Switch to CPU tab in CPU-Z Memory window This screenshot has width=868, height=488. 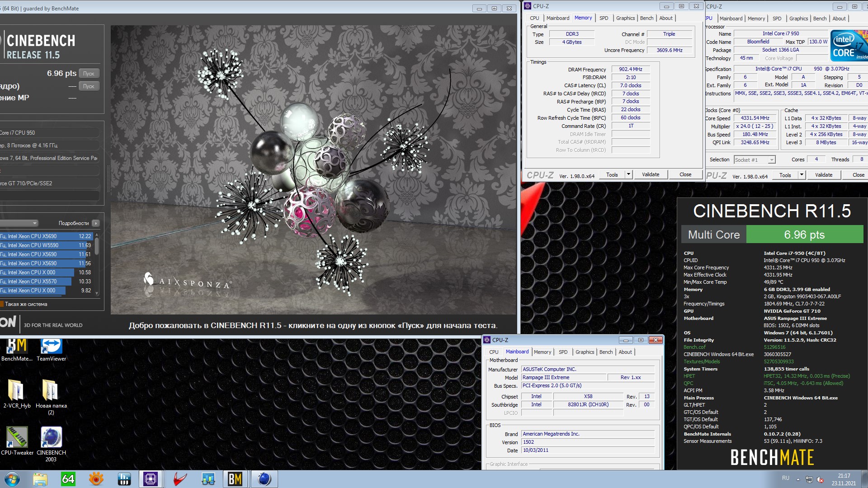pyautogui.click(x=534, y=18)
